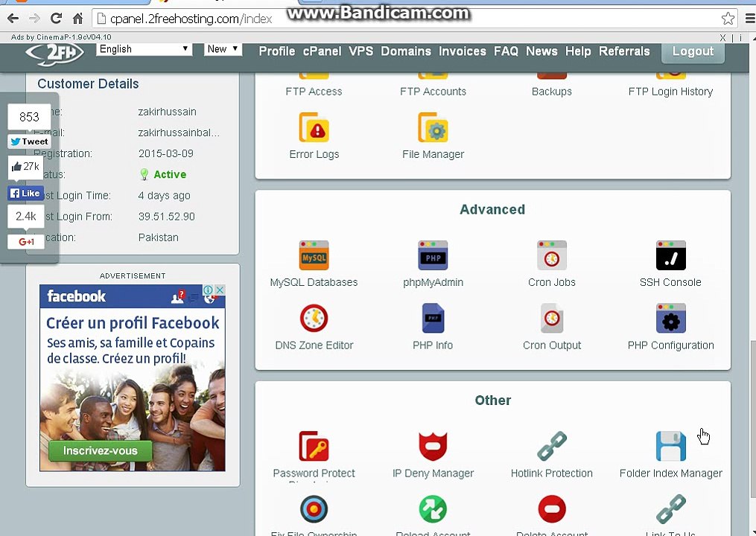Open the VPS menu item
Viewport: 756px width, 536px height.
tap(361, 51)
